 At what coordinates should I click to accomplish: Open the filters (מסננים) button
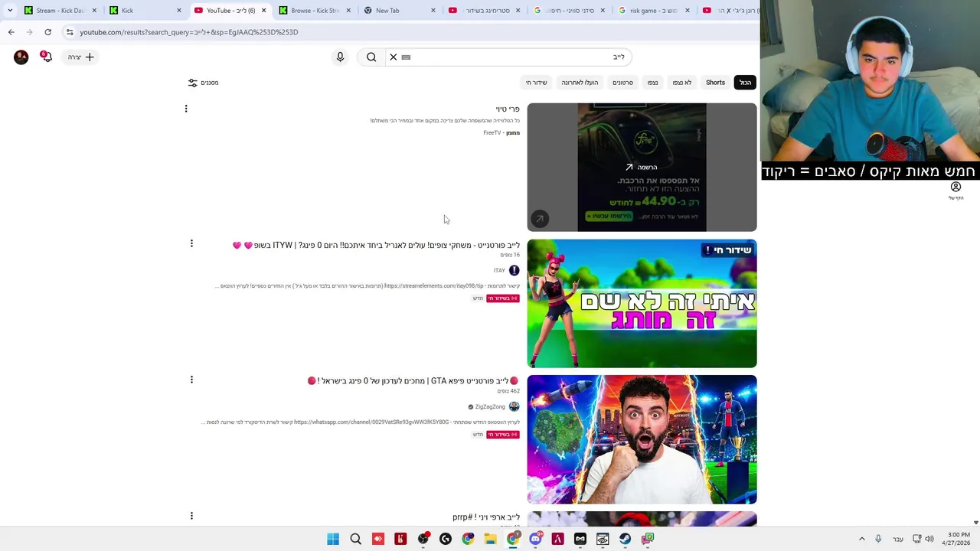click(204, 83)
